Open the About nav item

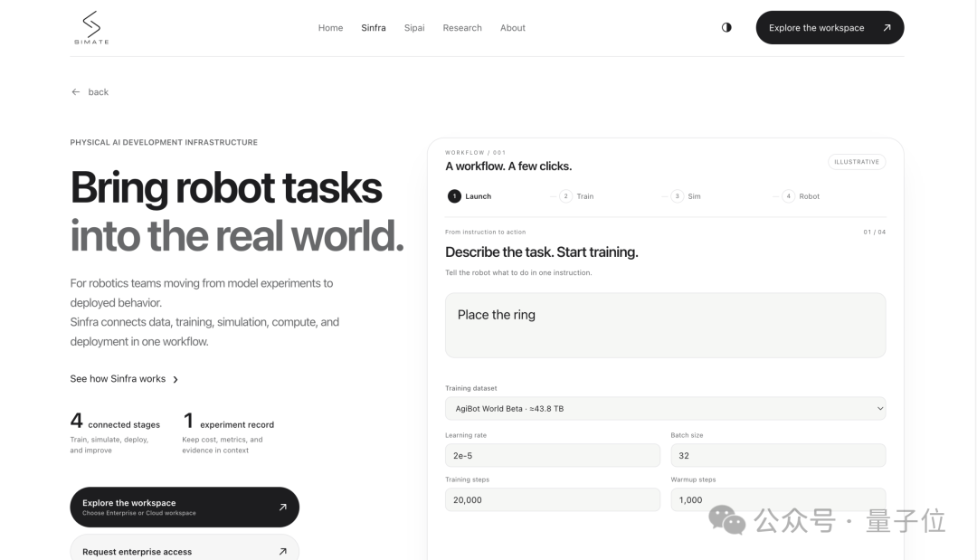[513, 28]
